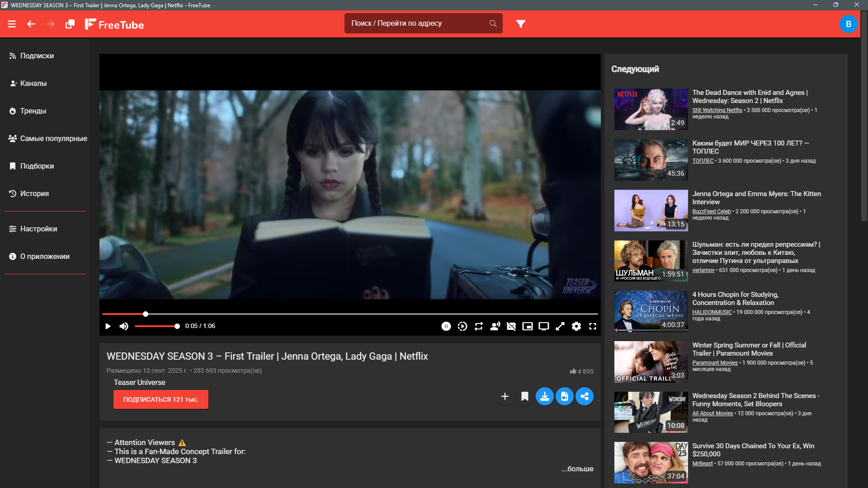Open 4 Hours Chopin video thumbnail
868x488 pixels.
[651, 311]
